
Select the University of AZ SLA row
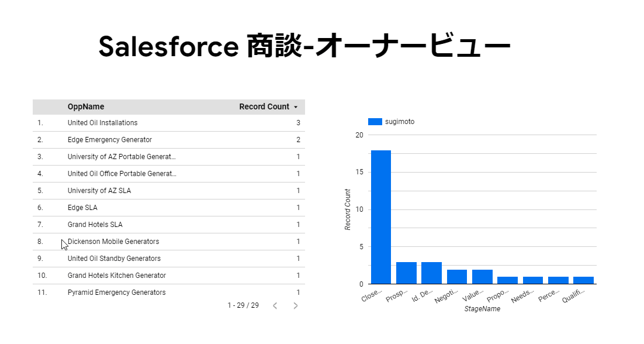[x=169, y=191]
